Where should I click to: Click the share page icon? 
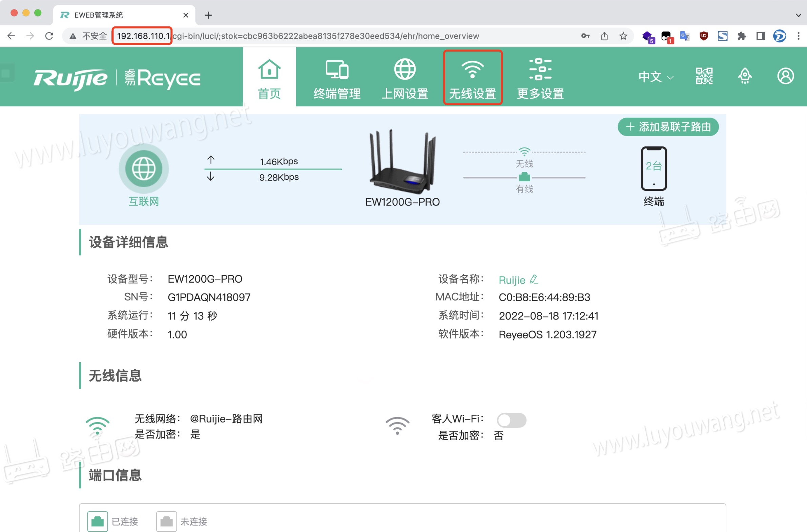[604, 36]
